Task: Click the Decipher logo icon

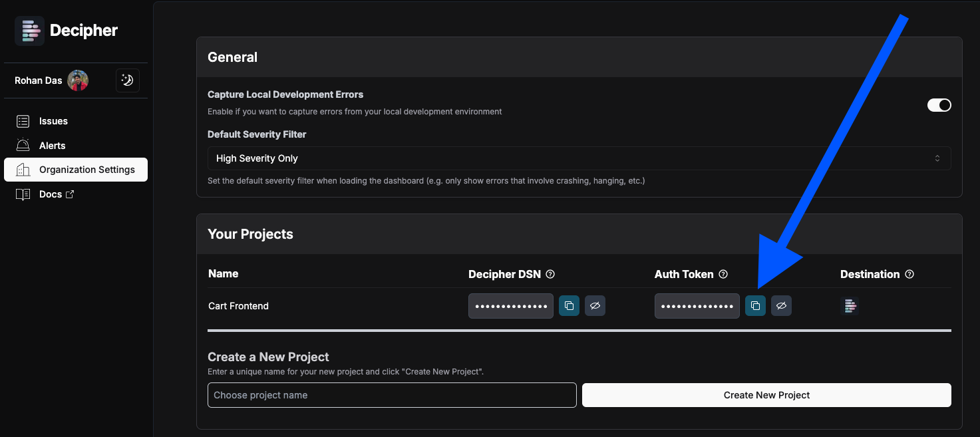Action: [x=29, y=31]
